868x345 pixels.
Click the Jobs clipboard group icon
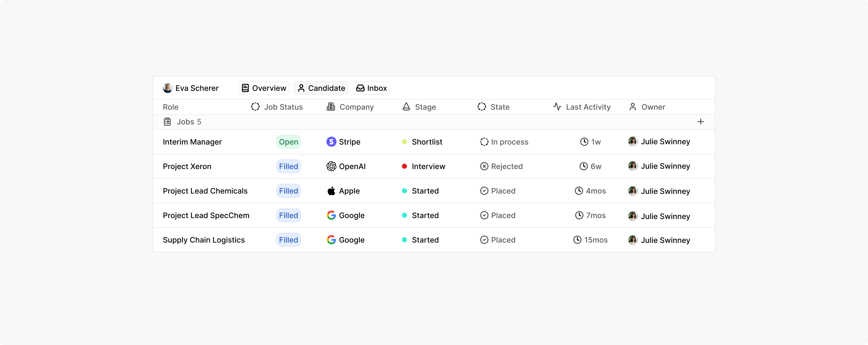point(167,121)
